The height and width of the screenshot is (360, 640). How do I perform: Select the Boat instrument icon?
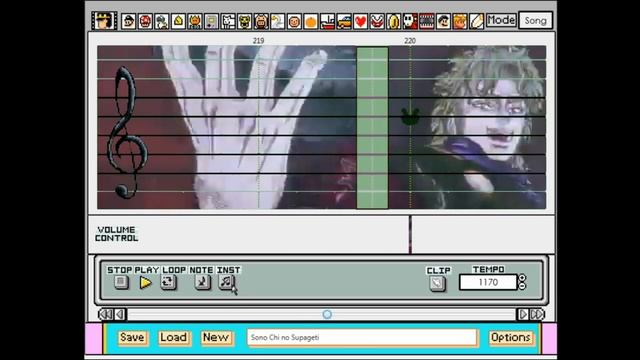(327, 21)
